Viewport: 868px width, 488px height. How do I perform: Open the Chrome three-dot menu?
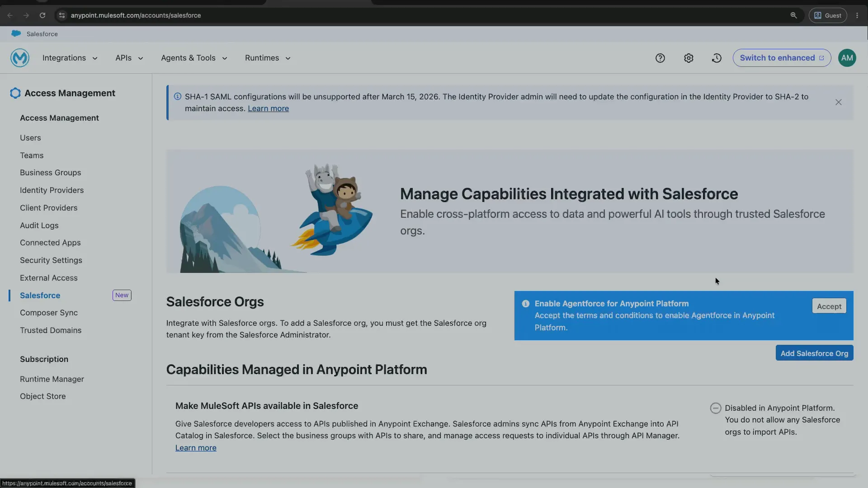pyautogui.click(x=857, y=15)
